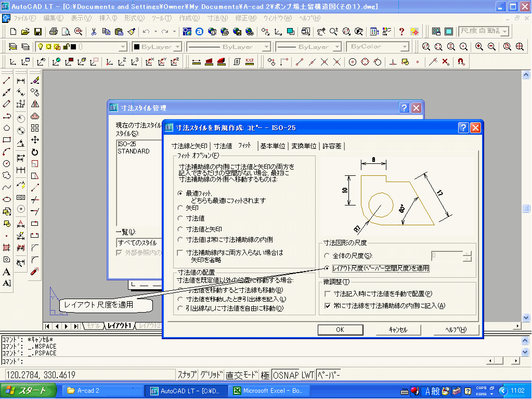Select the multiline Text tool A
Viewport: 532px width, 399px height.
(6, 272)
